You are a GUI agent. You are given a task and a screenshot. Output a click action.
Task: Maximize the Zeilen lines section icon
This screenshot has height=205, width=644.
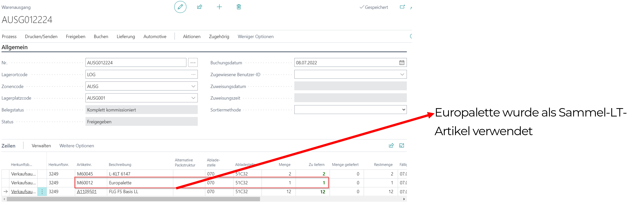click(x=402, y=145)
